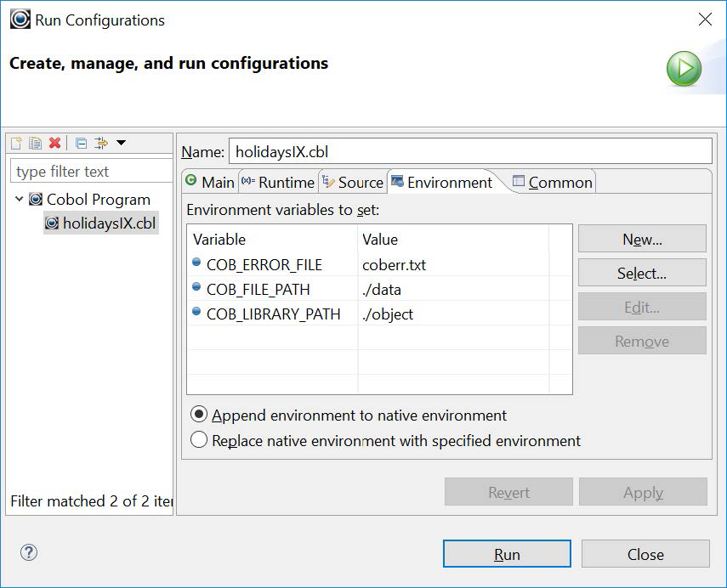Open the Runtime tab
727x588 pixels.
[281, 181]
